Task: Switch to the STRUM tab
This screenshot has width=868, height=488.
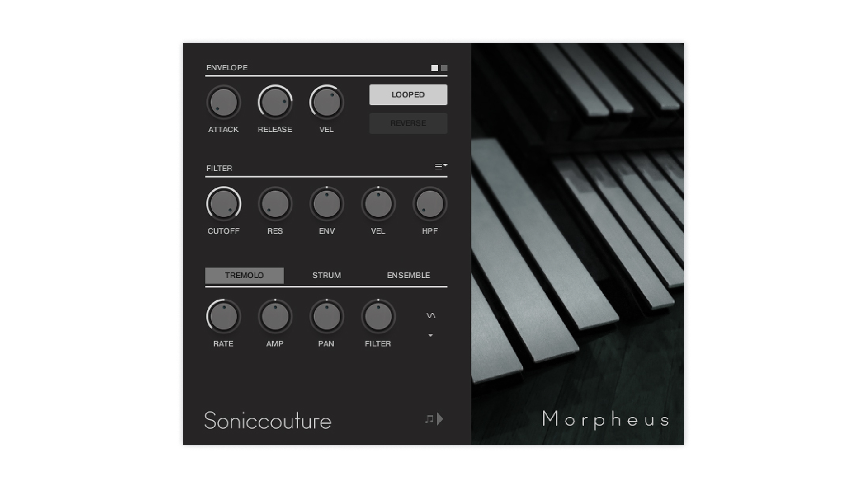Action: click(x=326, y=276)
